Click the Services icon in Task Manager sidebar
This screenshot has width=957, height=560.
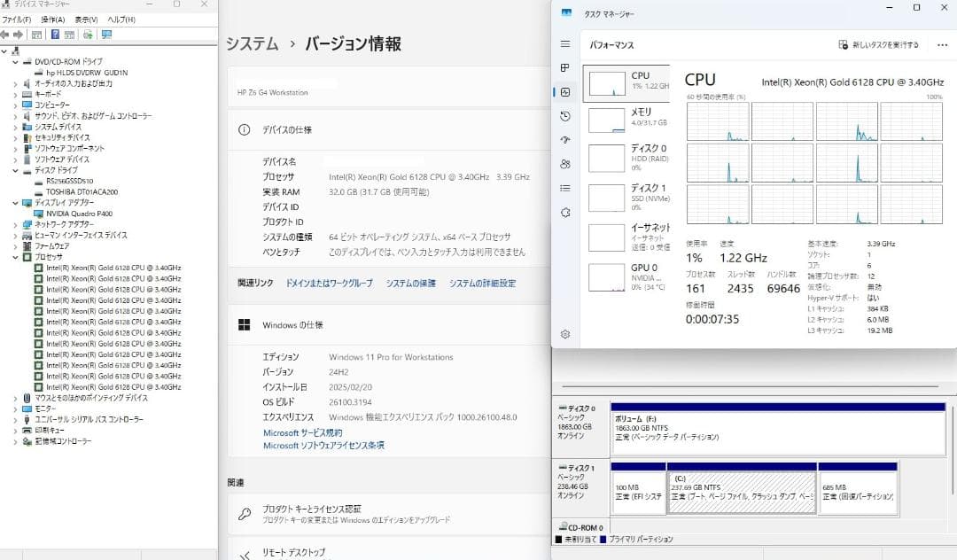(564, 213)
